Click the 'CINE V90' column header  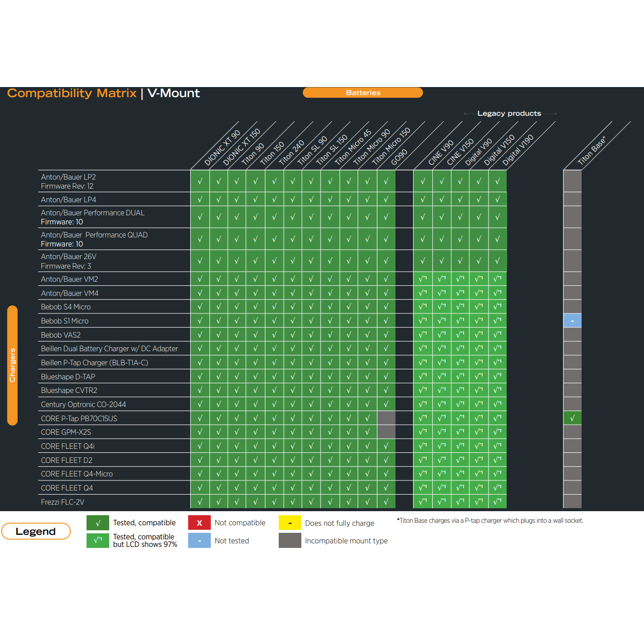[441, 153]
